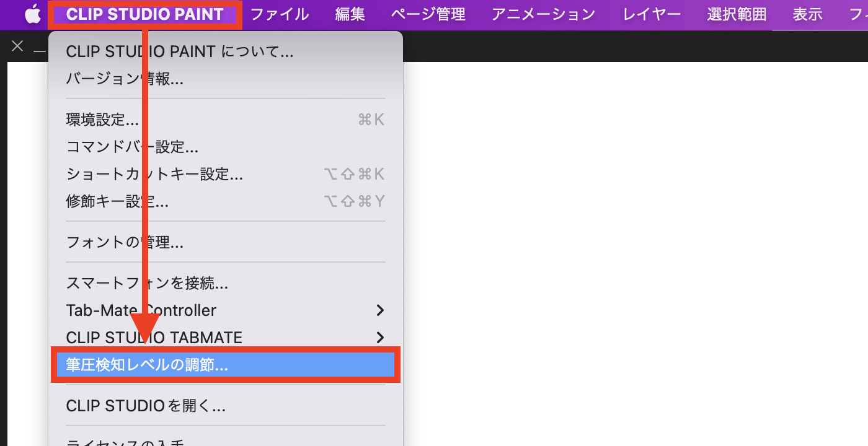Choose バージョン情報... from the menu
The height and width of the screenshot is (446, 868).
(x=125, y=79)
